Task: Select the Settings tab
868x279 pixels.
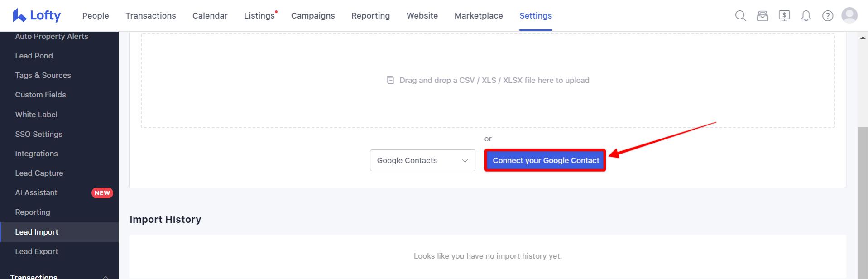Action: point(536,16)
